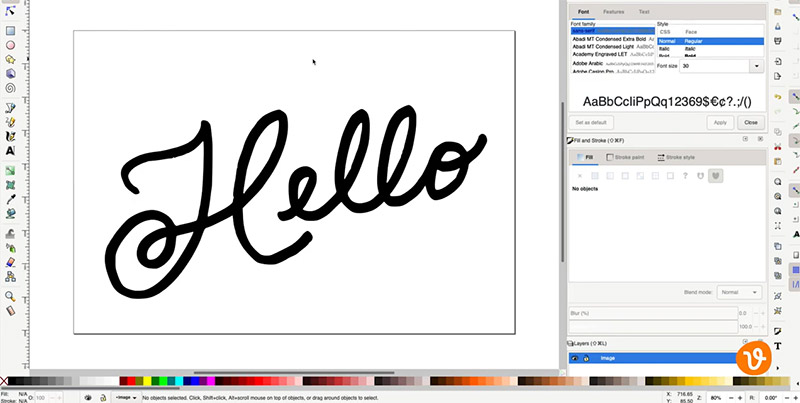
Task: Switch to the Fill tab
Action: (585, 158)
